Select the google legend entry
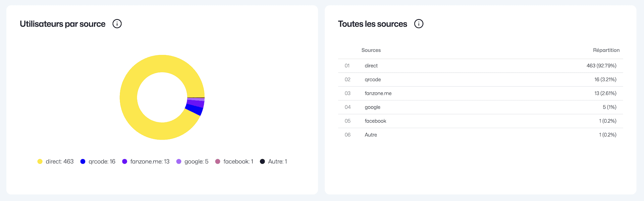Viewport: 644px width, 201px height. 192,161
